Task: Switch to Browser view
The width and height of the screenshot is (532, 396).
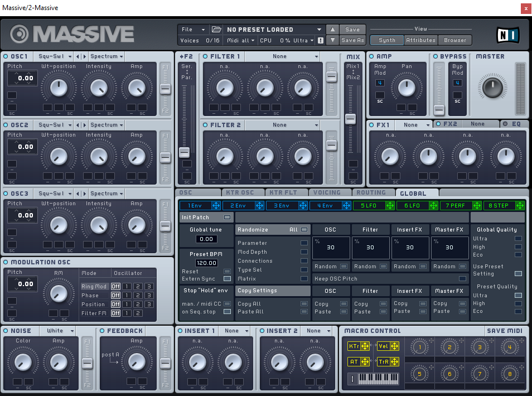Action: pos(454,40)
